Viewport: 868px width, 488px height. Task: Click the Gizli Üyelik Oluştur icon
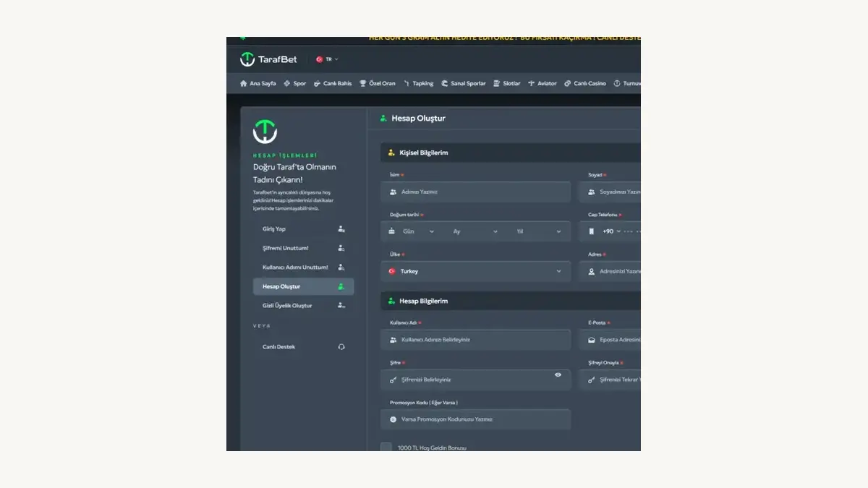pyautogui.click(x=341, y=306)
